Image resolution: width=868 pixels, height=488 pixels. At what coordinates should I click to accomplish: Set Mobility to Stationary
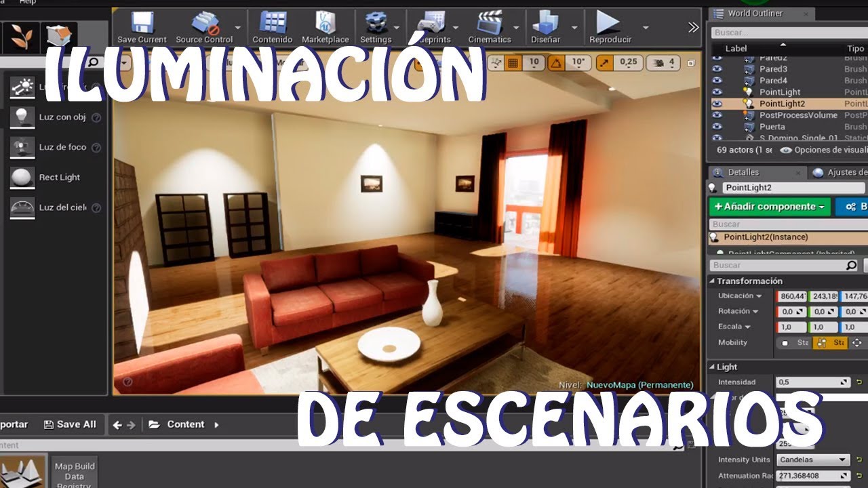coord(830,343)
